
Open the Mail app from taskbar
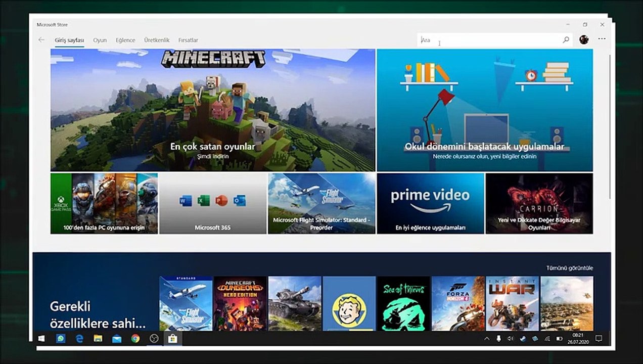click(x=117, y=338)
